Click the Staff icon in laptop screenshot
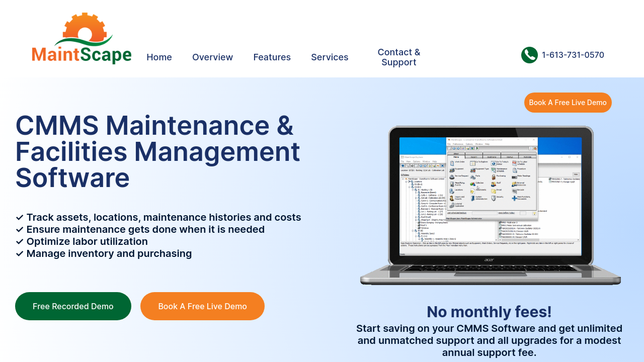The height and width of the screenshot is (362, 644). coord(494,184)
